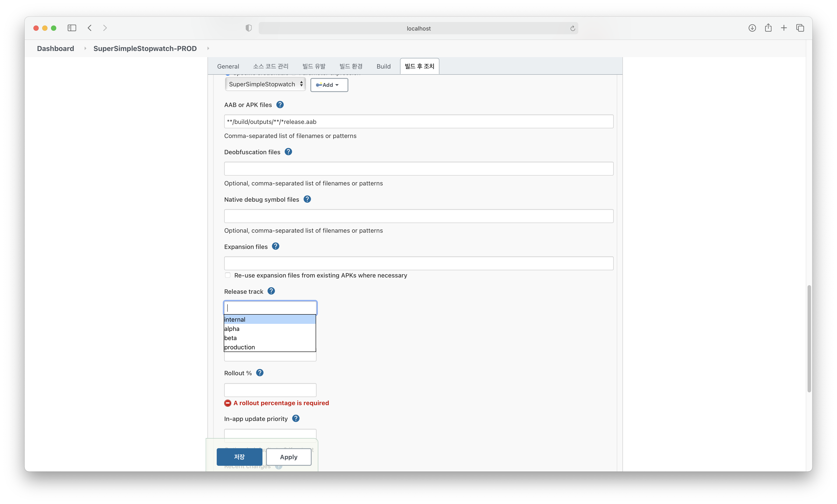The image size is (837, 504).
Task: Click help icon for Native debug symbol files
Action: click(307, 199)
